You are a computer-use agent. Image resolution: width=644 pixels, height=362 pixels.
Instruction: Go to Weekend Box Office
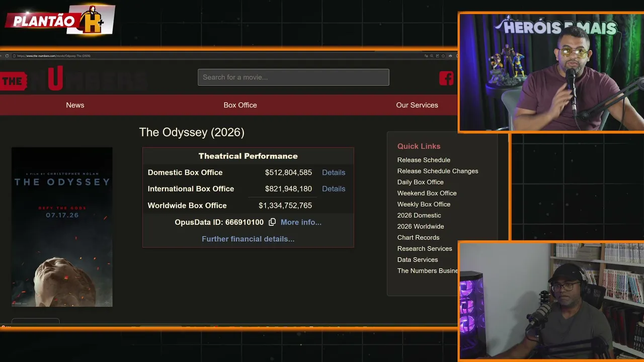coord(427,193)
